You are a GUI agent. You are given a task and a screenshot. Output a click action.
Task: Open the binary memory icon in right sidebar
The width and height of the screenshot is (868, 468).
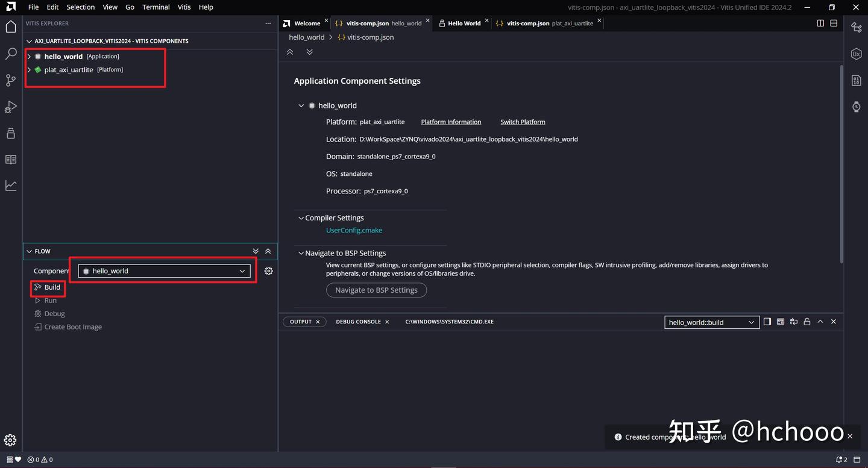point(856,80)
